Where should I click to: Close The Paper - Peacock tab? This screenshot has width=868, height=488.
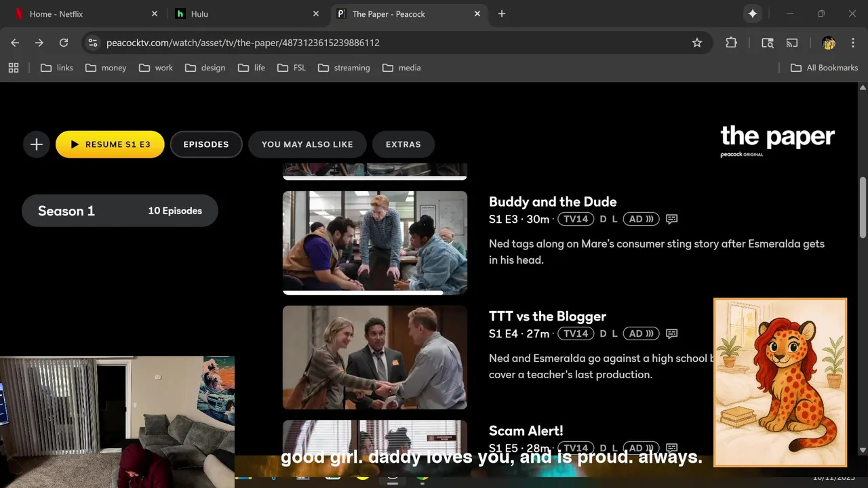point(477,14)
